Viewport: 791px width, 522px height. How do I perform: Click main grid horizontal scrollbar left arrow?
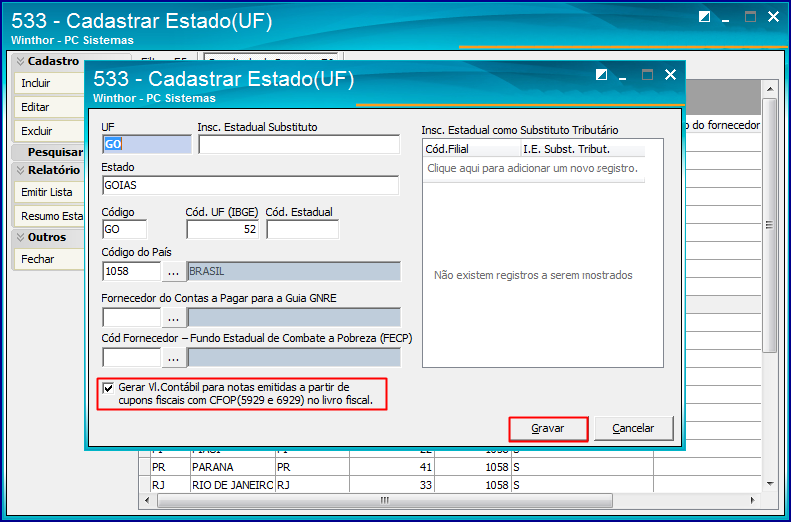click(147, 501)
